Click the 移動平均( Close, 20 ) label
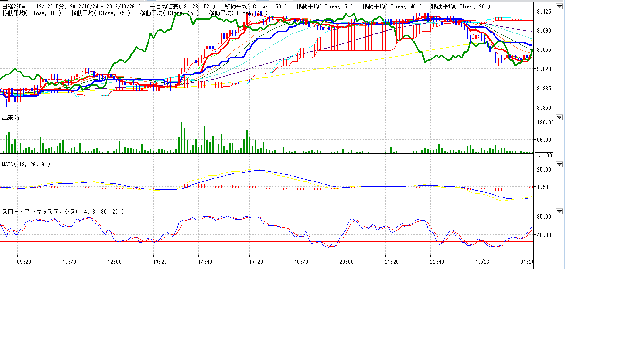Screen dimensions: 644x362 pyautogui.click(x=461, y=7)
